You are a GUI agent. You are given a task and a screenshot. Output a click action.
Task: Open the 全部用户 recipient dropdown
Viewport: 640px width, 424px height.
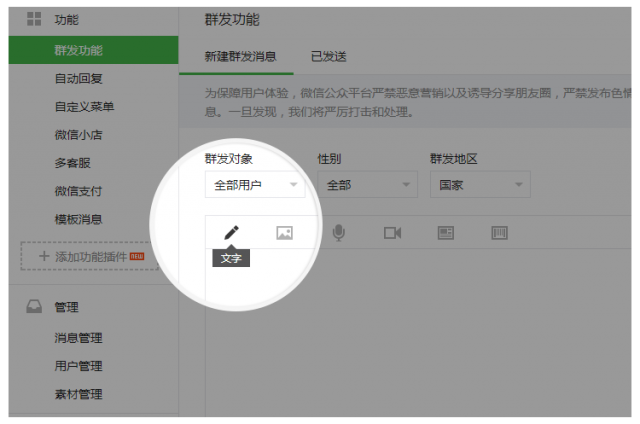click(254, 185)
